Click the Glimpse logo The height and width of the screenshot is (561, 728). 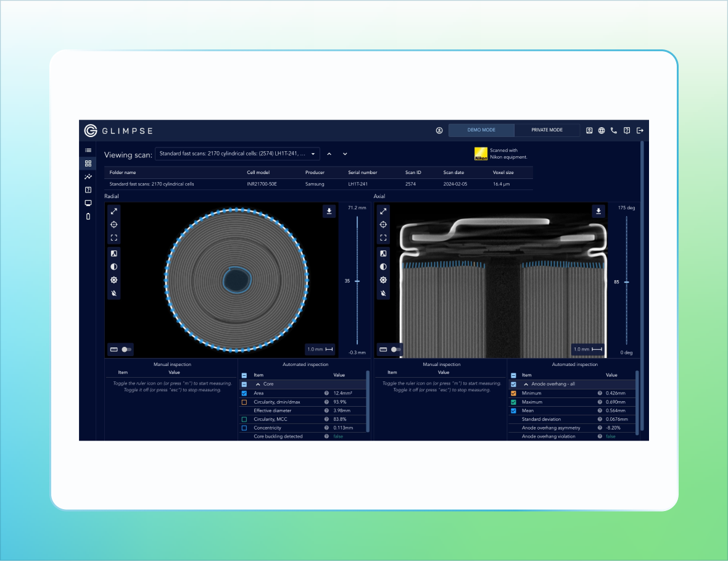(x=118, y=130)
